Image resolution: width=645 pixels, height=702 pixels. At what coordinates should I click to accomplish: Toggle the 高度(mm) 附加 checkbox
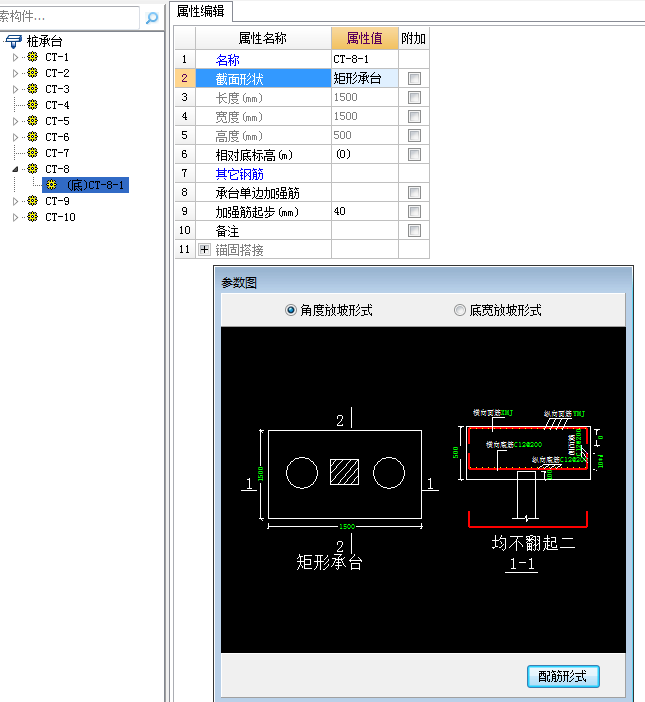coord(414,136)
